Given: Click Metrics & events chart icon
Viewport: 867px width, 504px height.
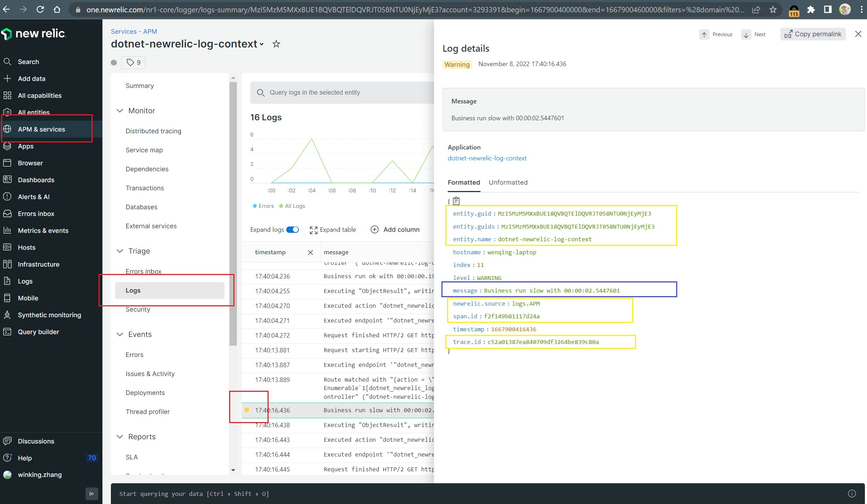Looking at the screenshot, I should tap(7, 230).
